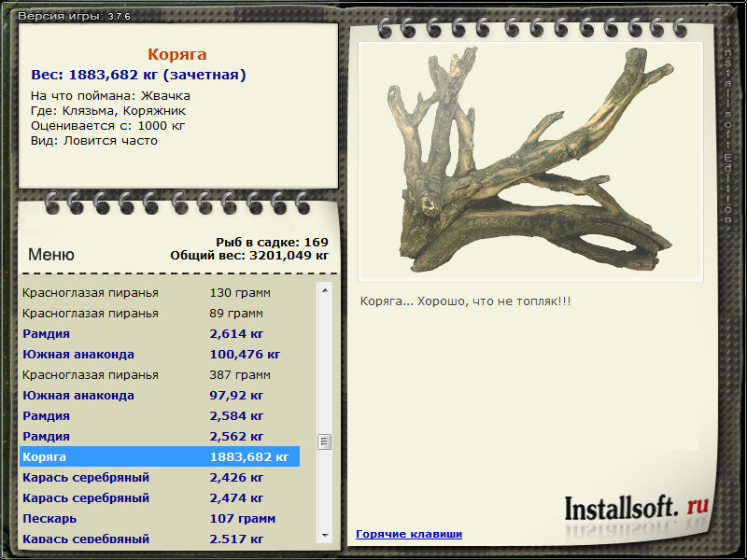Image resolution: width=747 pixels, height=560 pixels.
Task: Select Рамдия 2,562 кг row
Action: 160,436
